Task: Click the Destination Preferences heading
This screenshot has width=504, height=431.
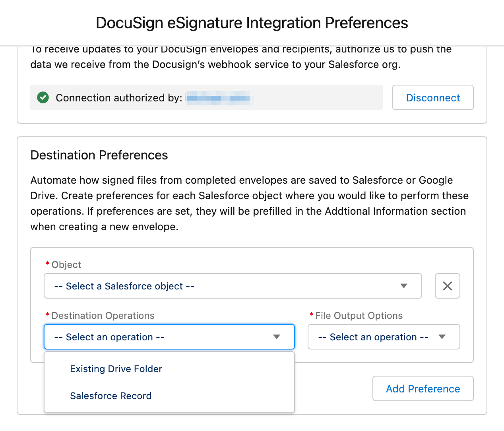Action: pos(99,155)
